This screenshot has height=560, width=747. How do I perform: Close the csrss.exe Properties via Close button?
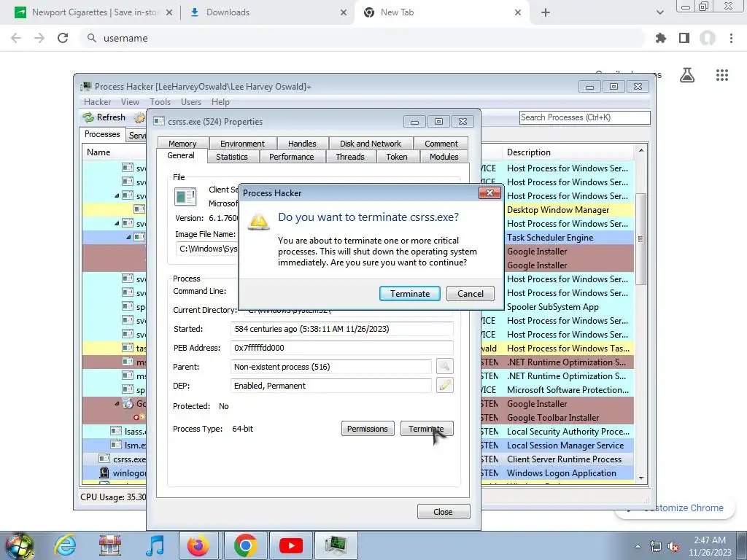(x=443, y=511)
